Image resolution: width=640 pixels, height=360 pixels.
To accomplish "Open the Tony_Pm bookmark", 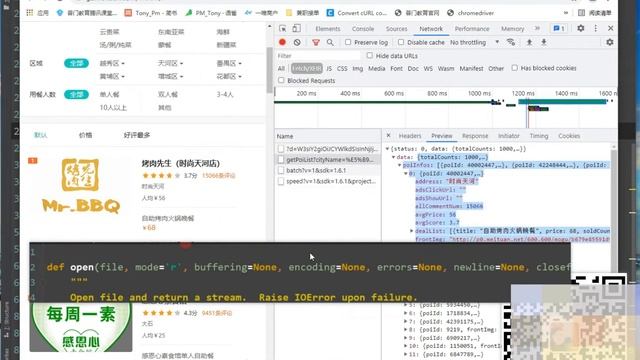I will [151, 13].
